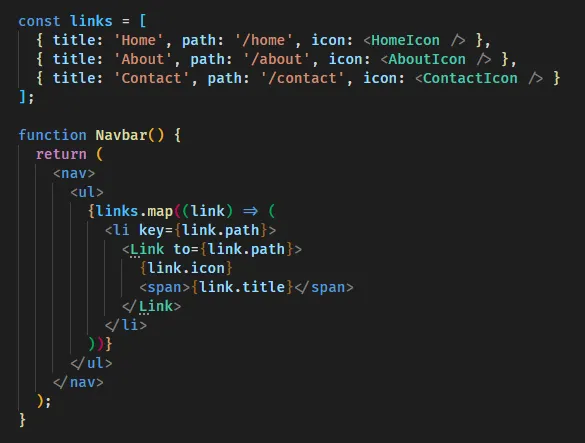The height and width of the screenshot is (443, 585).
Task: Click the 'map' method call
Action: coord(160,211)
